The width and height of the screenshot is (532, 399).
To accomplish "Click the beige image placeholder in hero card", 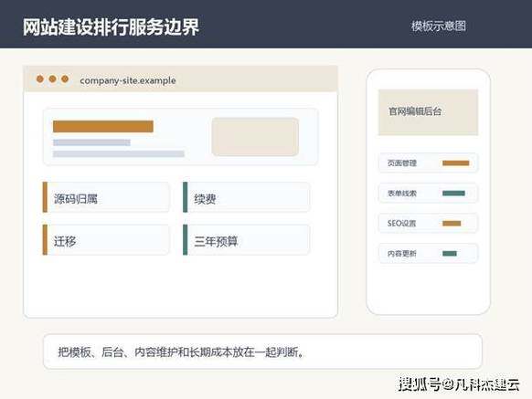I will pyautogui.click(x=255, y=137).
